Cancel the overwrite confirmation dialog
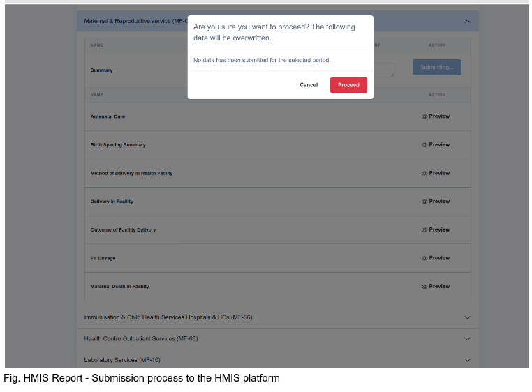The image size is (532, 392). 309,85
